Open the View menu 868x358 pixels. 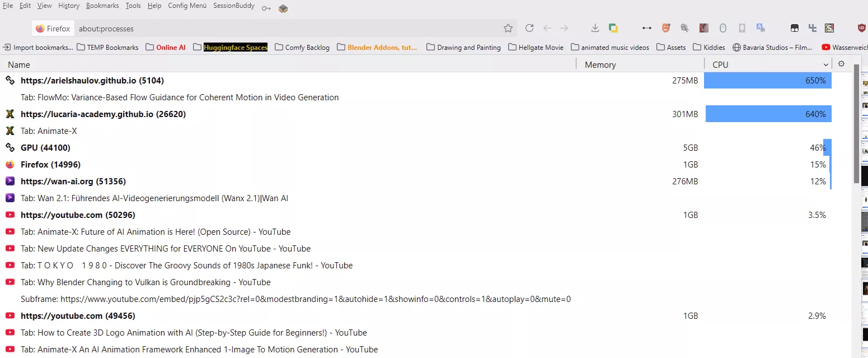pos(44,6)
